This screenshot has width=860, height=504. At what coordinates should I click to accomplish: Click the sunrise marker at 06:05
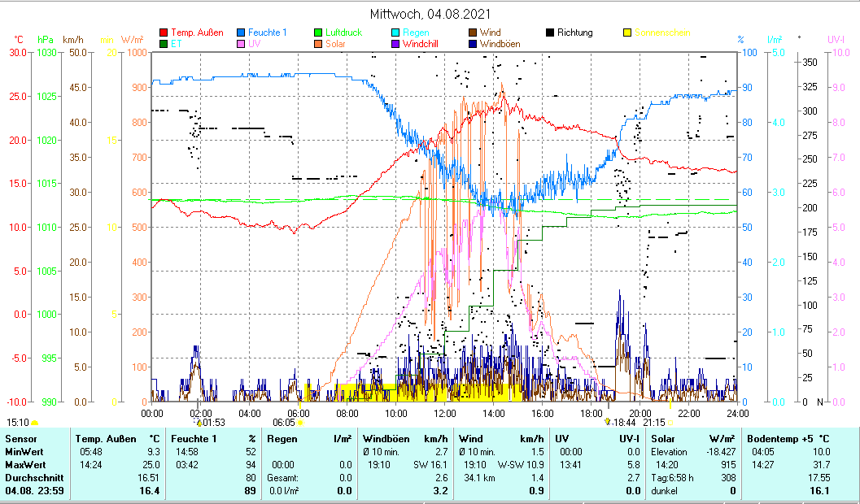[x=300, y=423]
